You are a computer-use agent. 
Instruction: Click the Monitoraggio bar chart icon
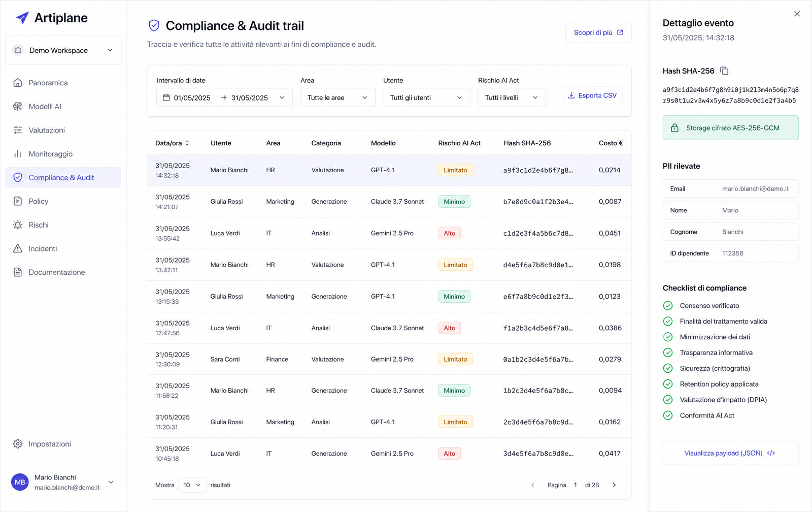coord(18,154)
